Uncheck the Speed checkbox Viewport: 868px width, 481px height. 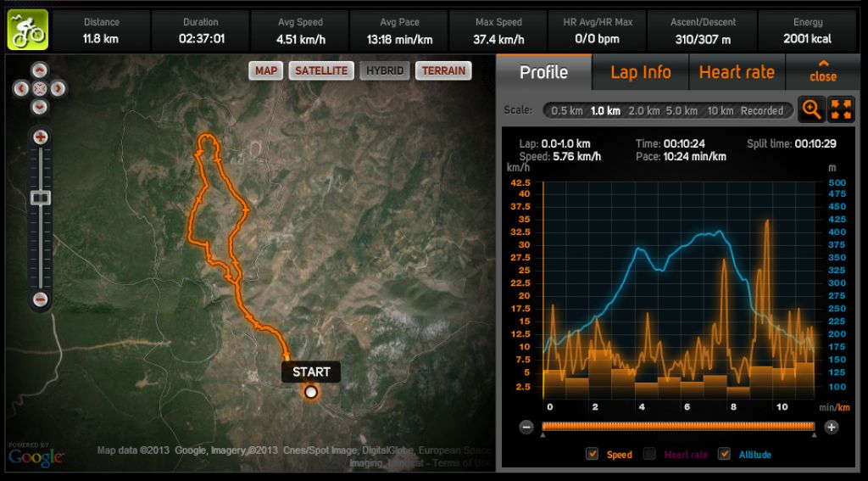pos(592,454)
